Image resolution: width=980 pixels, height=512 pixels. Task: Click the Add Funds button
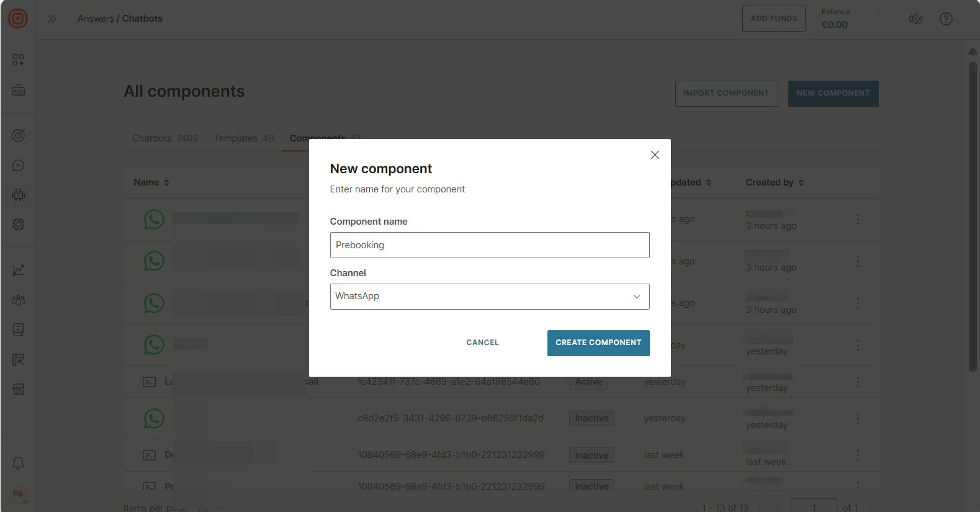(x=774, y=19)
